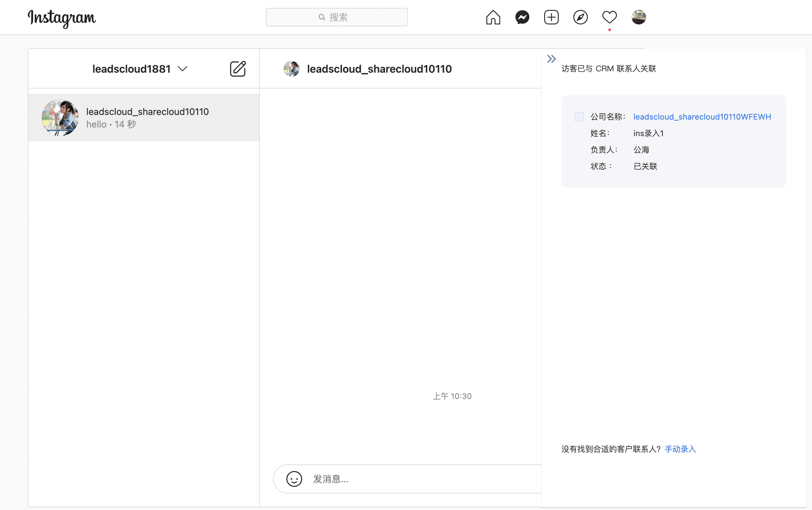Click the chat header avatar
The width and height of the screenshot is (812, 510).
click(291, 69)
